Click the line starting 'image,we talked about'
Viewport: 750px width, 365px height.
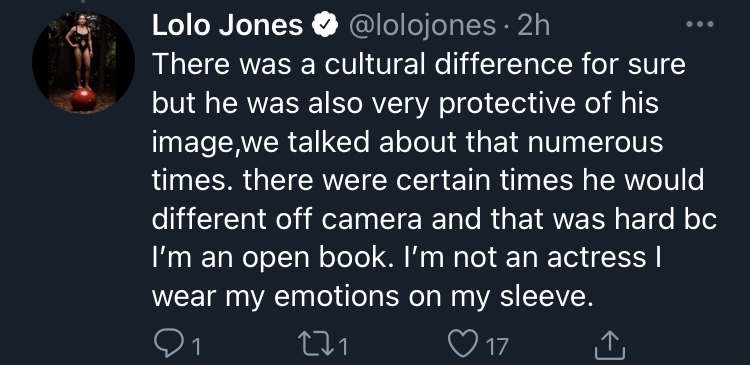(x=408, y=142)
